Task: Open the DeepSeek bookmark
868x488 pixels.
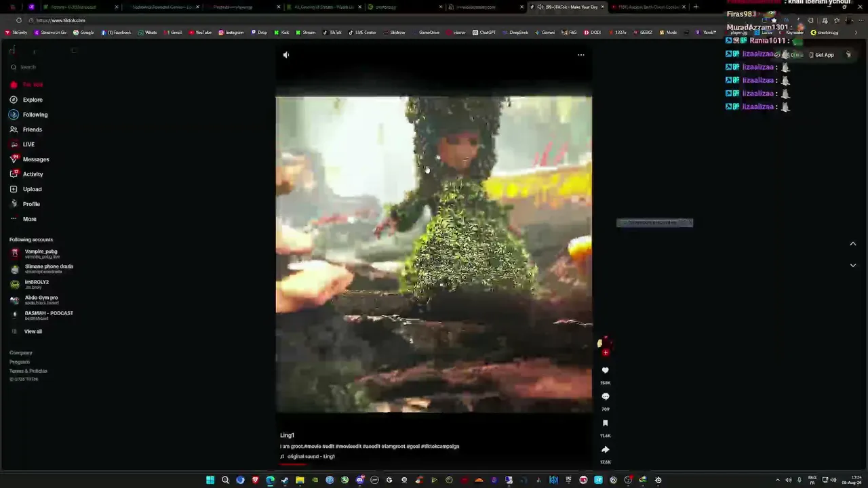Action: click(515, 33)
